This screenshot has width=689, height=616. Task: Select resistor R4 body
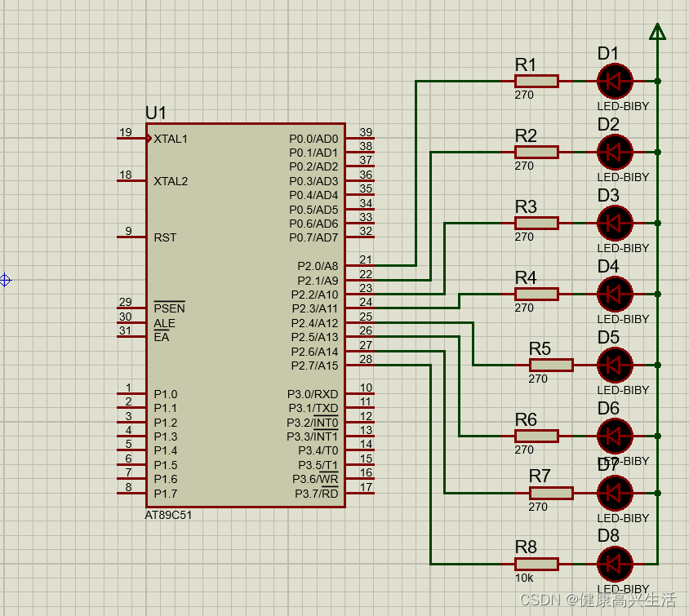tap(536, 295)
